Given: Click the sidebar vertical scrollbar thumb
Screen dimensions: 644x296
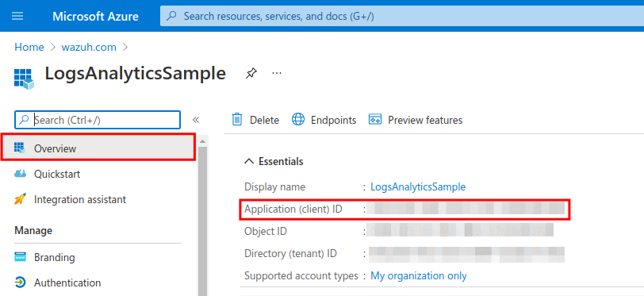Looking at the screenshot, I should pos(202,221).
